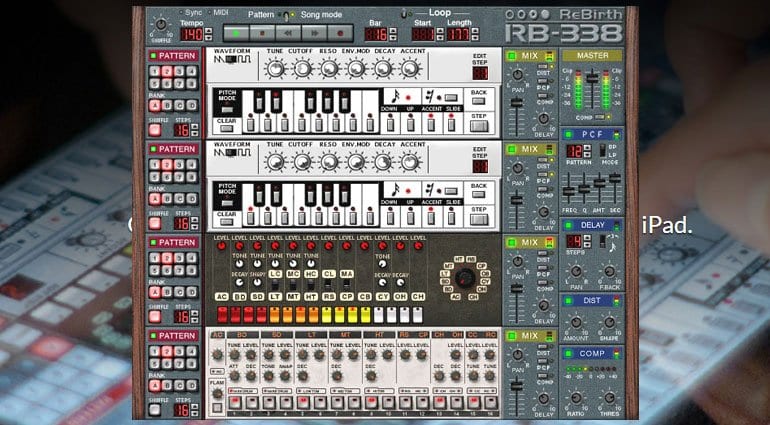Click the Accent knob on second synth
Image resolution: width=770 pixels, height=425 pixels.
tap(411, 162)
